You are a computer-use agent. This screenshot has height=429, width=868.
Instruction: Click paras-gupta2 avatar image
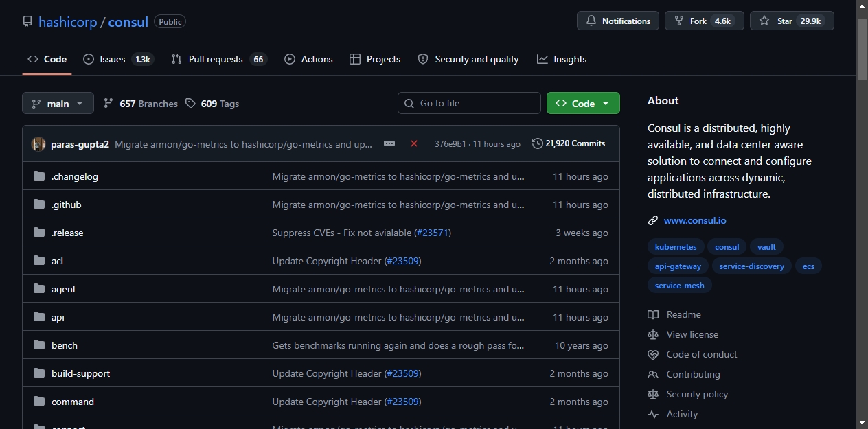point(38,143)
